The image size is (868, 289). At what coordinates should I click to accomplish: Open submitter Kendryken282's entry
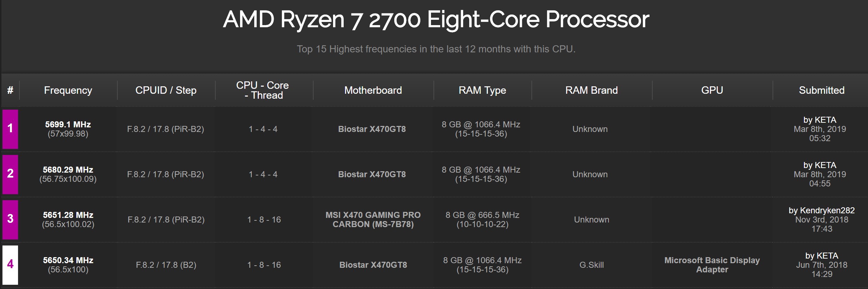(x=822, y=210)
